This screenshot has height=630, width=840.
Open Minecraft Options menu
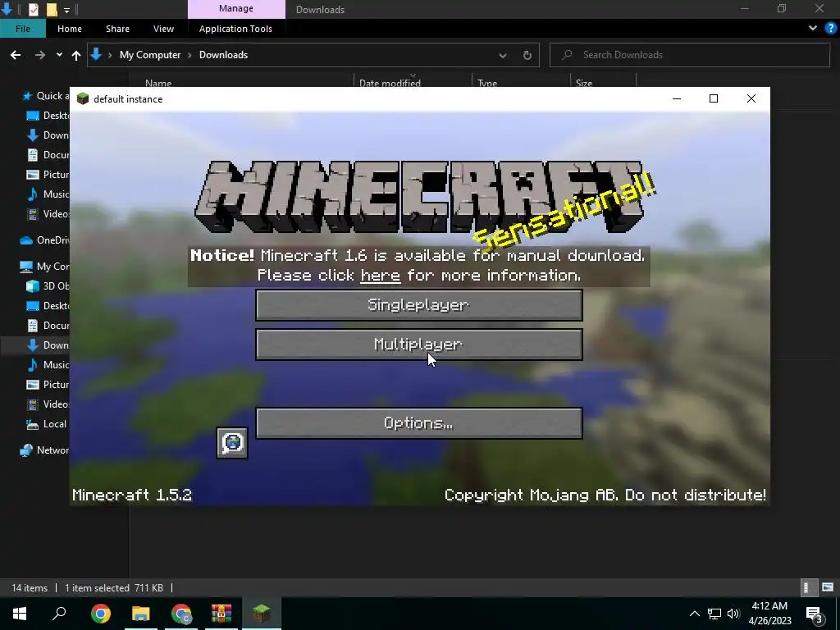pos(419,423)
